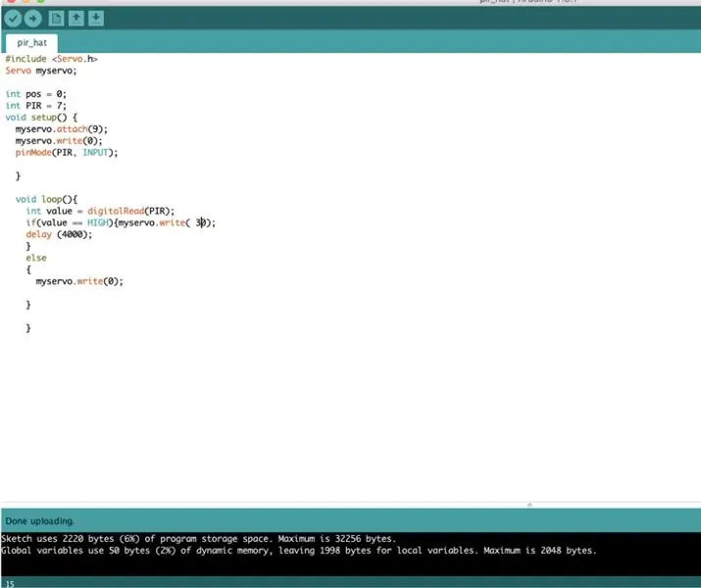Click the 'Sketch uses 2220 bytes' console line
This screenshot has height=588, width=701.
(198, 539)
